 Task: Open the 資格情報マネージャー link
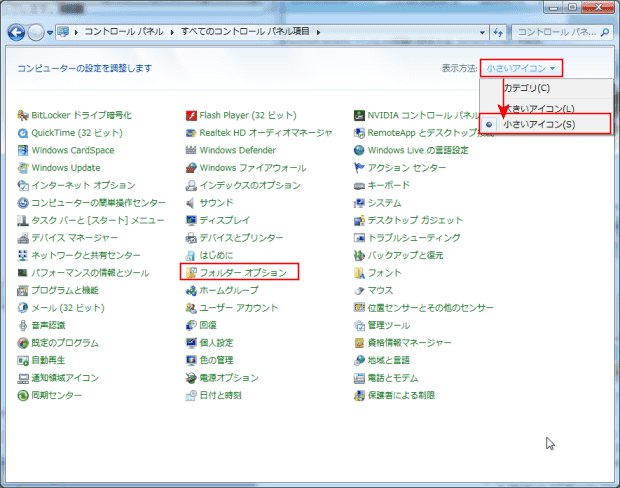point(410,343)
